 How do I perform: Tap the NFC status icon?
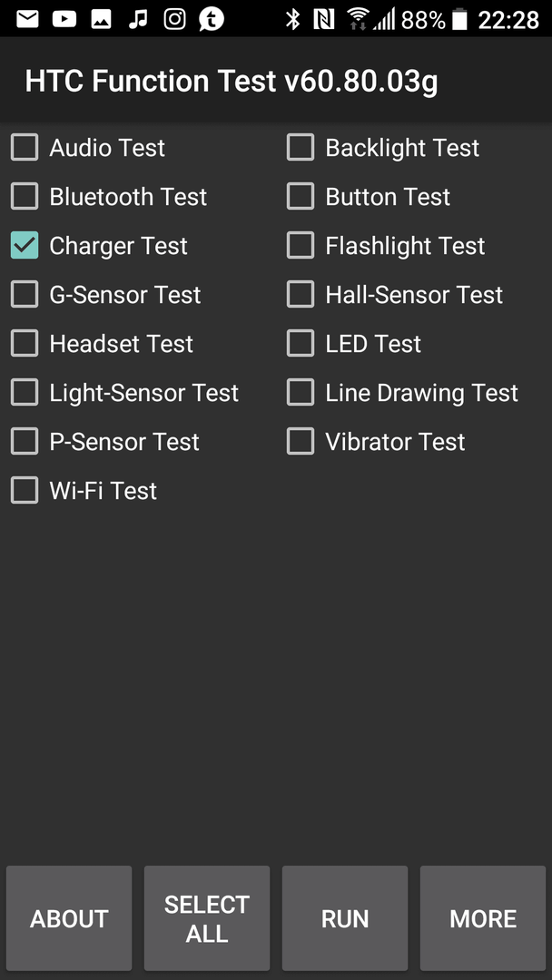[x=324, y=19]
